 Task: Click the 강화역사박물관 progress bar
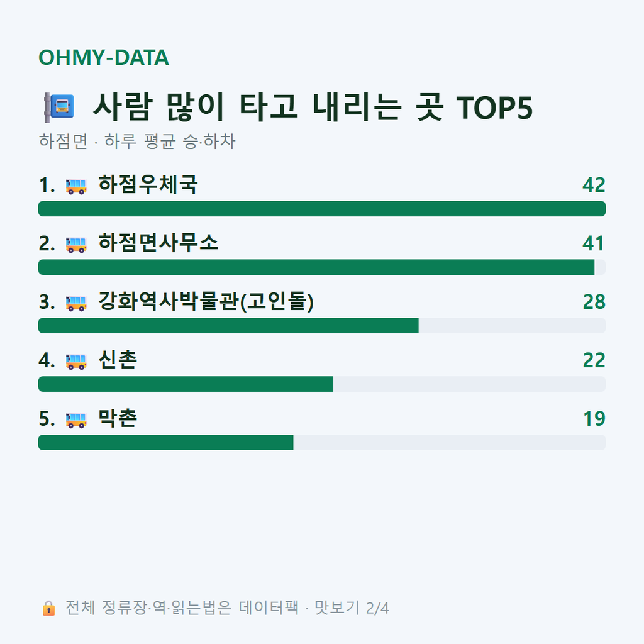click(322, 326)
